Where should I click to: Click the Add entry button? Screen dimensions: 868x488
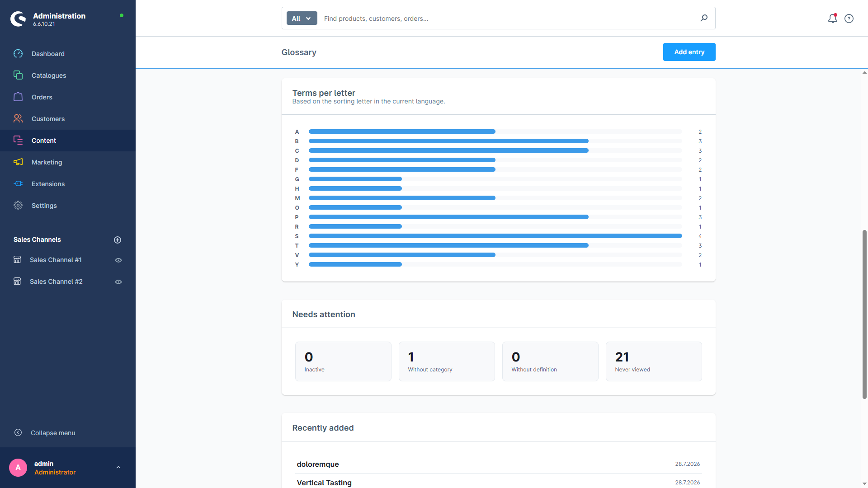(x=689, y=52)
